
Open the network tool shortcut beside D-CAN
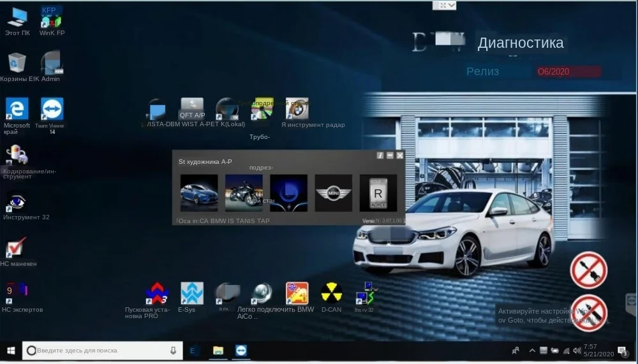[366, 294]
